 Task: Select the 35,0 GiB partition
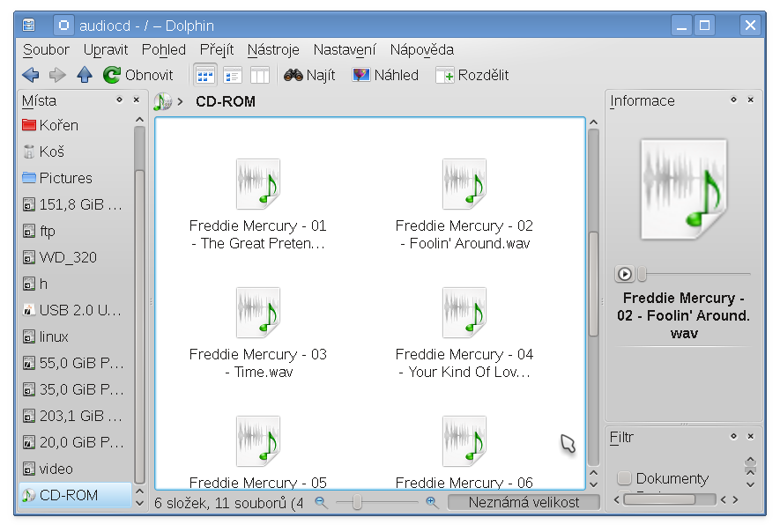76,389
